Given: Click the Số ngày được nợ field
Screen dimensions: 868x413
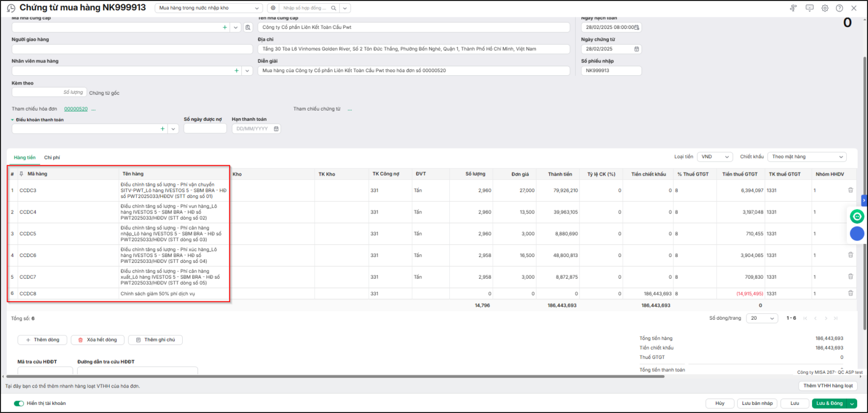Looking at the screenshot, I should click(205, 129).
